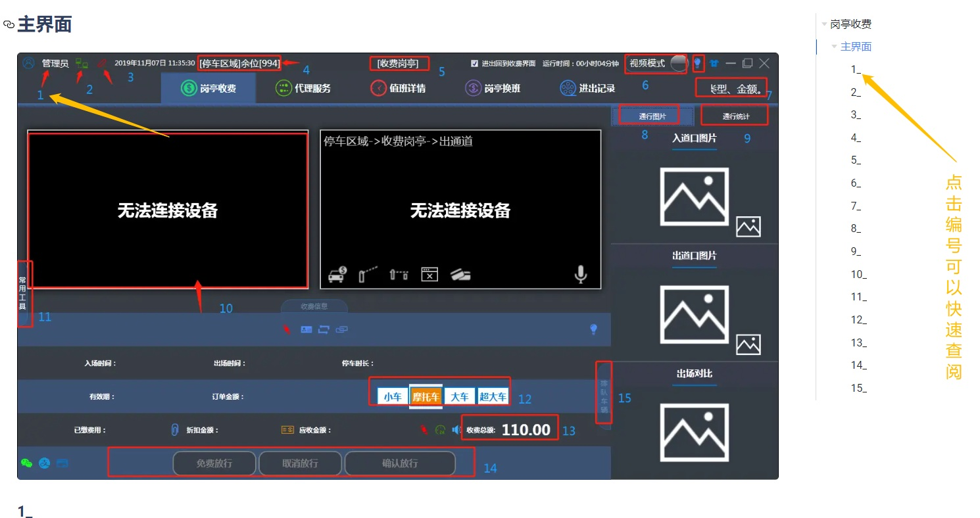Select the 小车 vehicle type
Viewport: 980px width, 518px height.
[x=393, y=396]
